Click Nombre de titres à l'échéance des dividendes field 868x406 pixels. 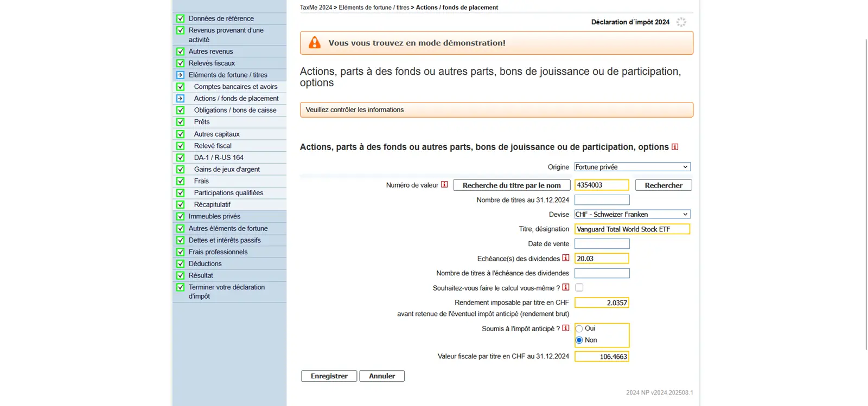click(602, 273)
